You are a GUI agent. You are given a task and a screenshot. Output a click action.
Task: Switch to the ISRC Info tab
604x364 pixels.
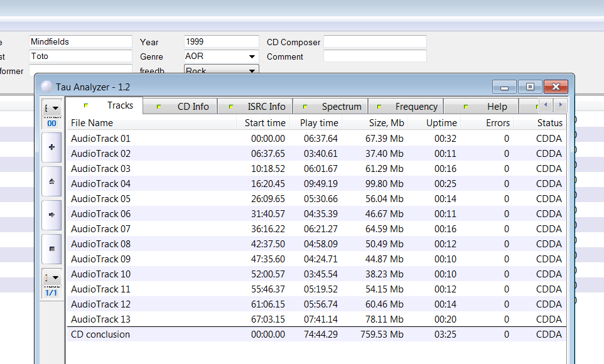pos(255,106)
